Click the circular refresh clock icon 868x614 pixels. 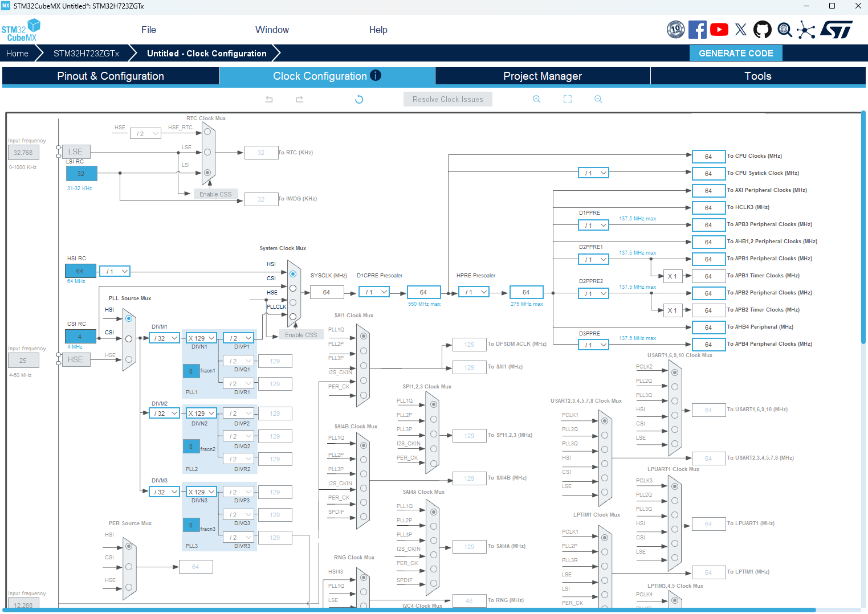(359, 99)
